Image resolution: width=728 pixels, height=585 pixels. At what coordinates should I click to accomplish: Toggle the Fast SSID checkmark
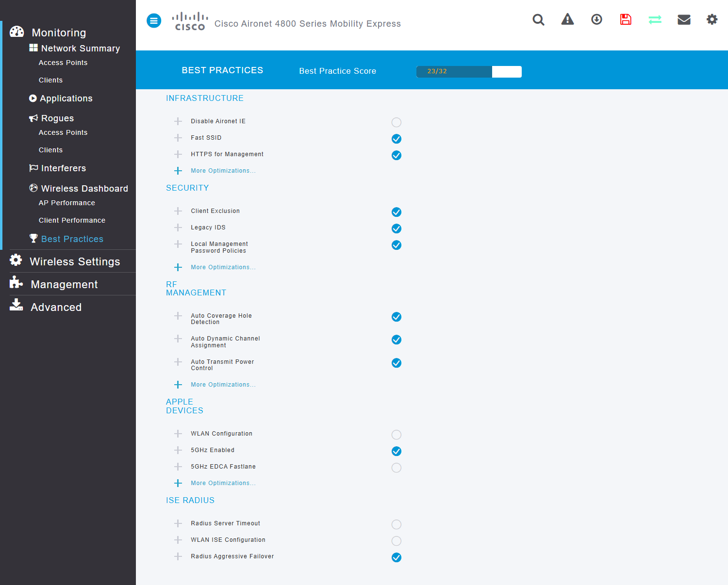pos(397,139)
